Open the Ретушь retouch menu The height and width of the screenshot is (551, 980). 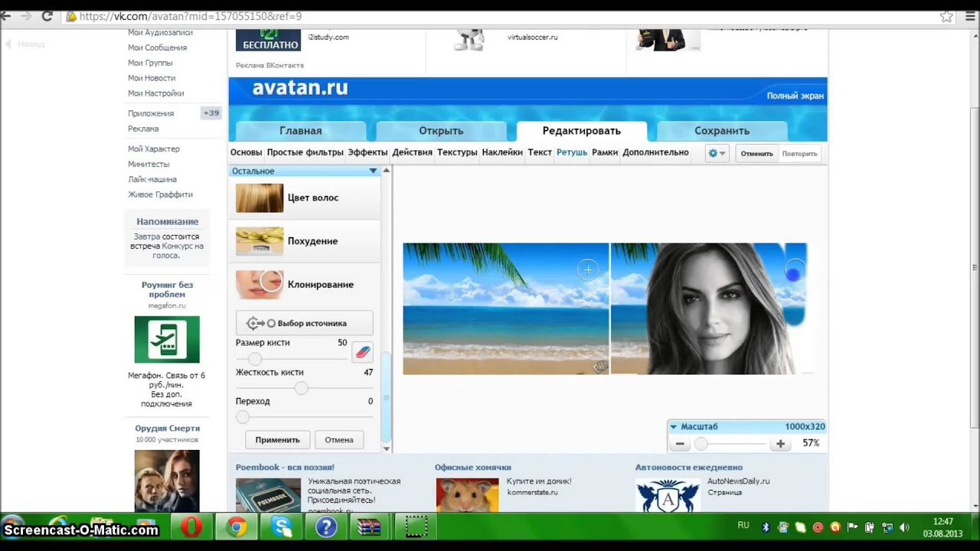coord(572,152)
